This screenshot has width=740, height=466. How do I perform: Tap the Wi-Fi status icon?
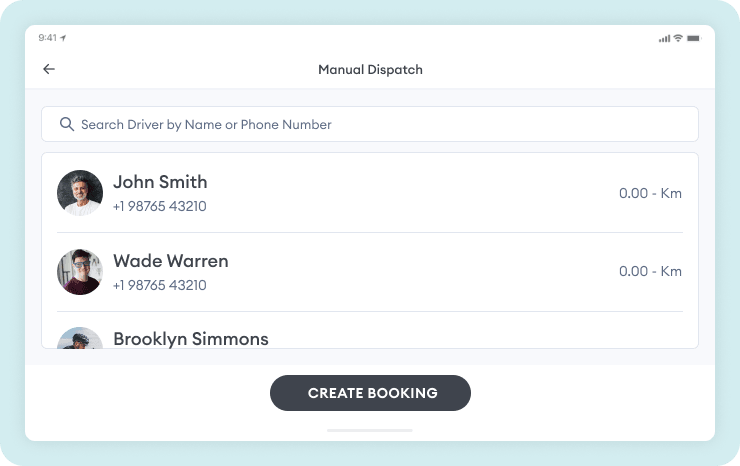tap(678, 38)
